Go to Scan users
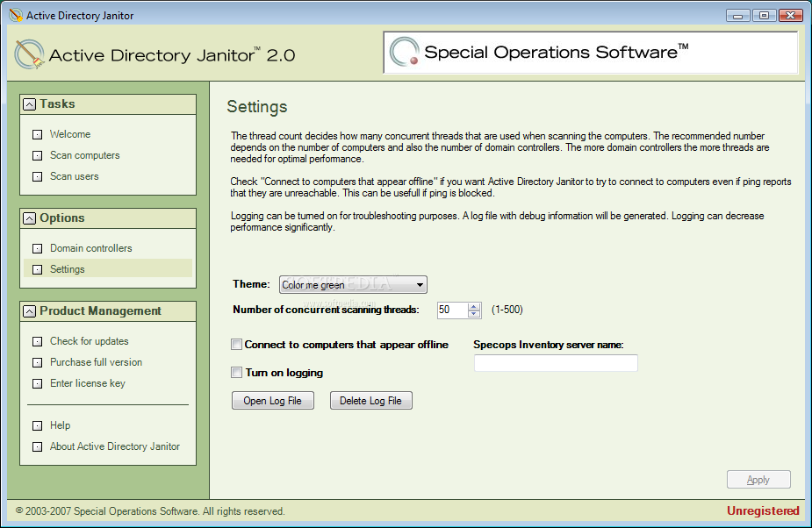Image resolution: width=812 pixels, height=528 pixels. [x=74, y=176]
